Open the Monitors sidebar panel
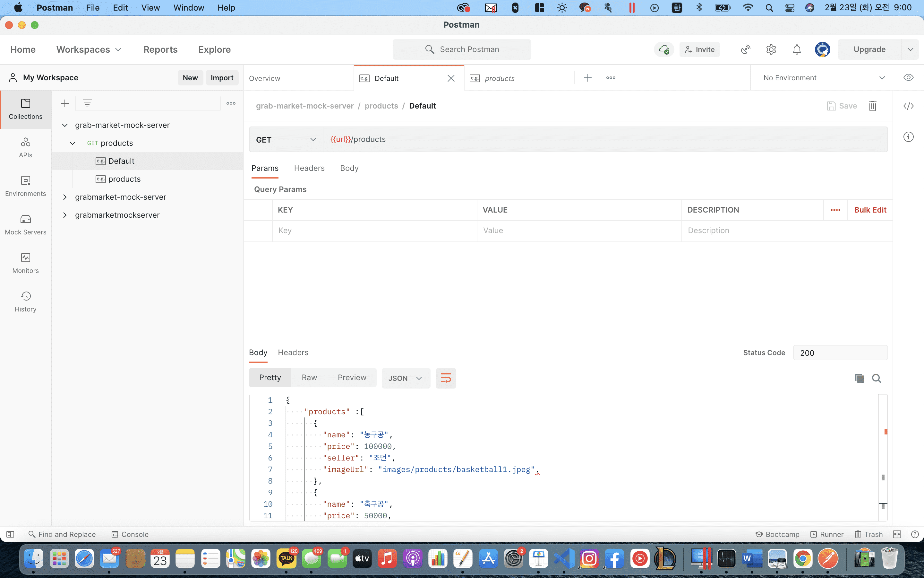924x578 pixels. point(26,263)
